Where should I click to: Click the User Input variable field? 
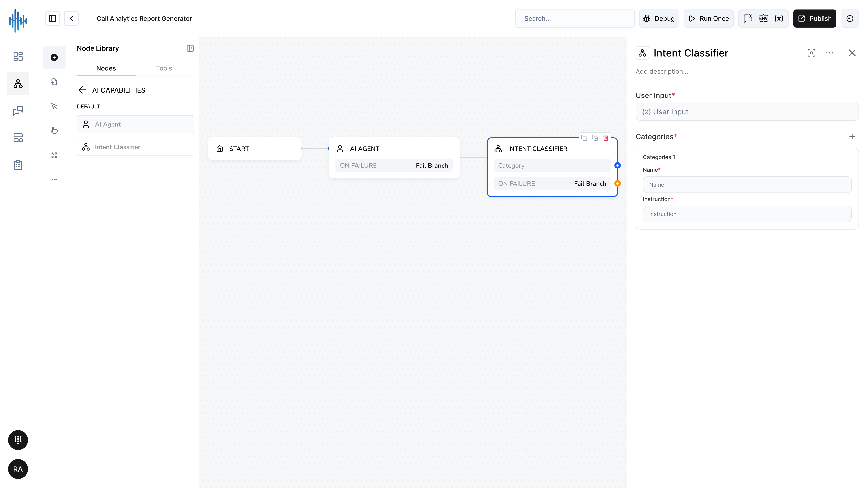pos(747,112)
